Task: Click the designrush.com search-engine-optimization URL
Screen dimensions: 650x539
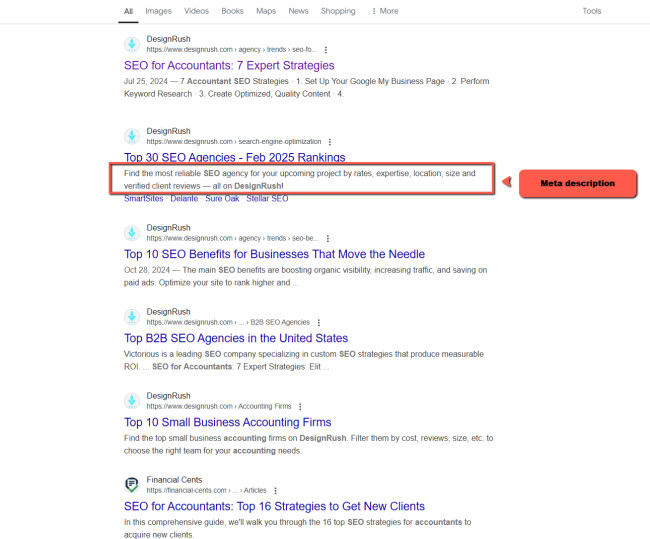Action: click(234, 142)
